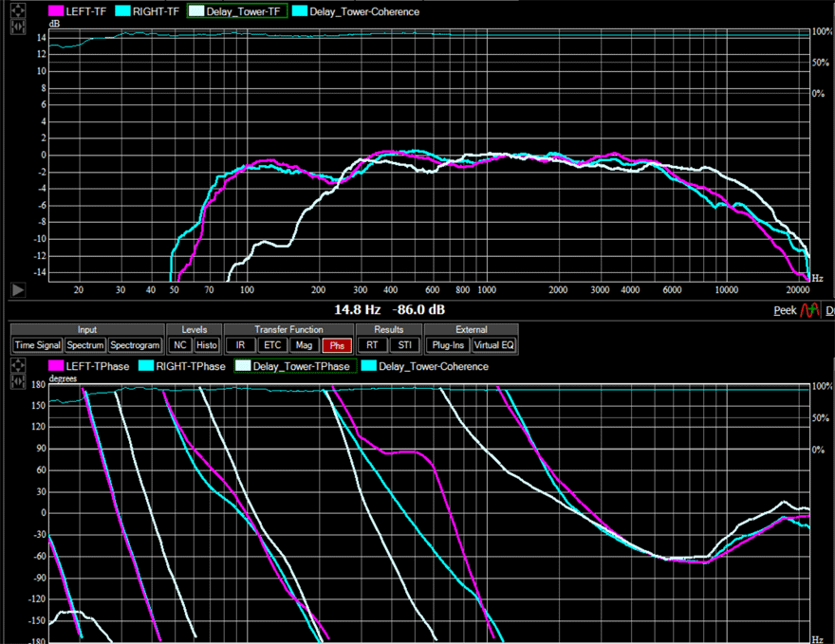Toggle Delay_Tower-Coherence in the magnitude plot legend

(356, 11)
